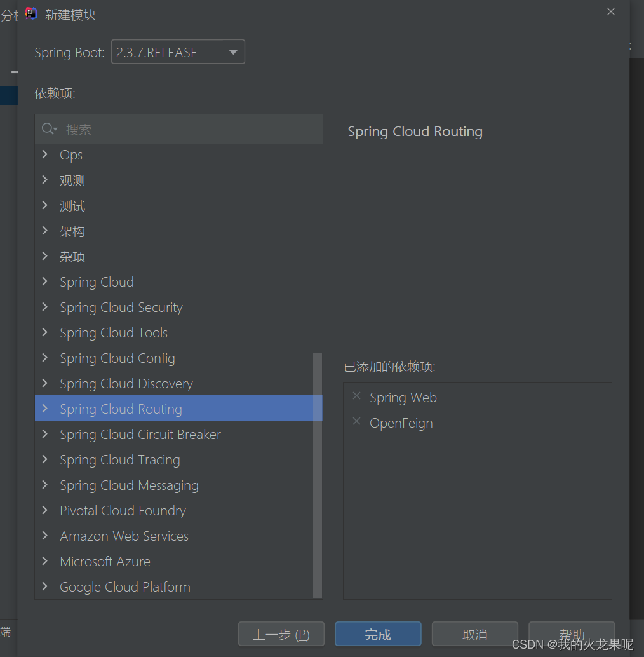Expand Spring Cloud Messaging chevron
644x657 pixels.
tap(45, 485)
